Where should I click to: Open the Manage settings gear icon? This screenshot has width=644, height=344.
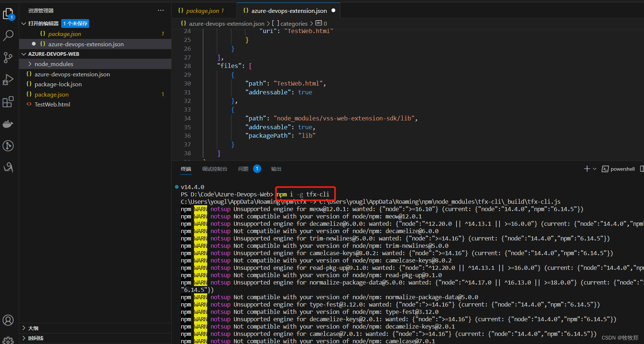tap(8, 340)
